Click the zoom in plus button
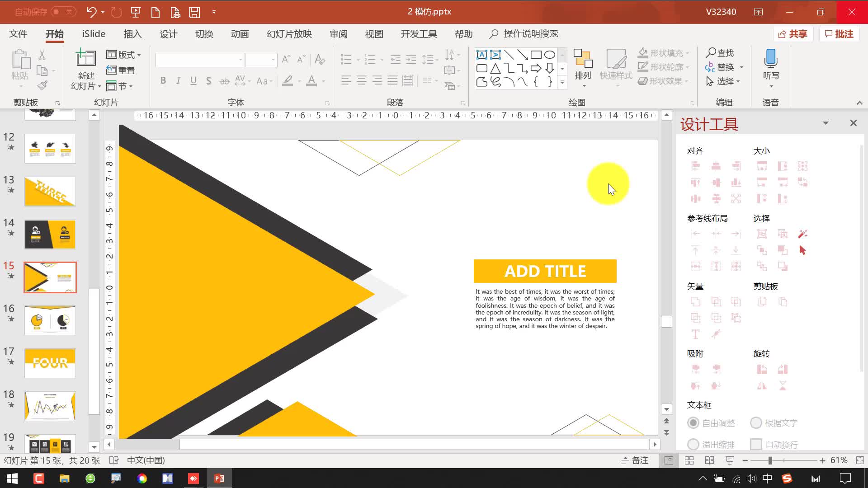The width and height of the screenshot is (868, 488). [822, 460]
